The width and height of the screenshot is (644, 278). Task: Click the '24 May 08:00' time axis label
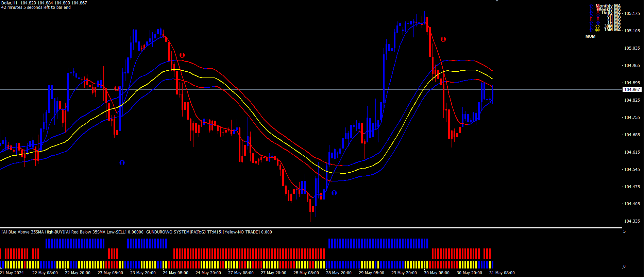(175, 273)
